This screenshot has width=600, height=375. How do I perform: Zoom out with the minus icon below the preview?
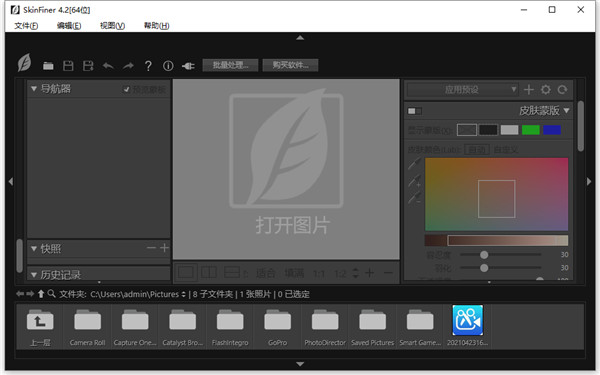coord(388,273)
